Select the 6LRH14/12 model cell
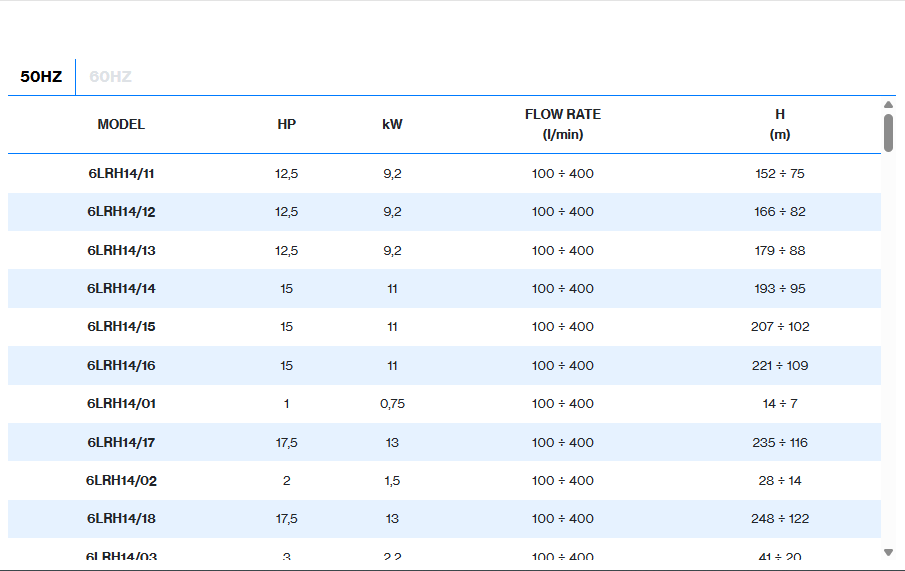Viewport: 905px width, 571px height. click(x=121, y=212)
